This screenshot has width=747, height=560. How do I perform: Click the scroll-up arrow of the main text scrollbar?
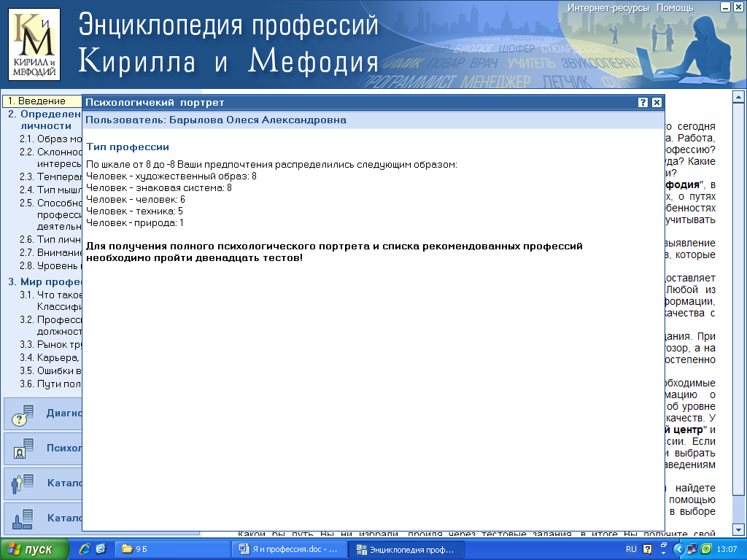738,97
